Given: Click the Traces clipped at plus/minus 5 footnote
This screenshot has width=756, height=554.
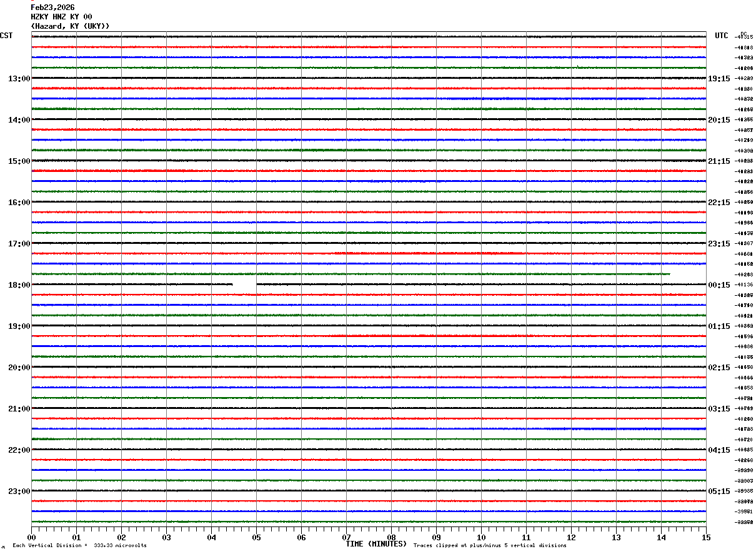Looking at the screenshot, I should point(490,546).
